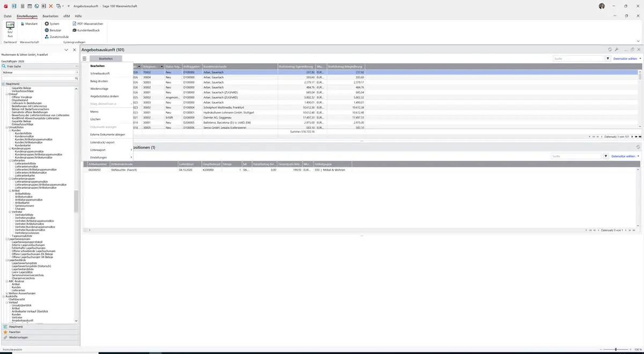Screen dimensions: 644x354
Task: Refresh the Positionen panel
Action: pos(638,147)
